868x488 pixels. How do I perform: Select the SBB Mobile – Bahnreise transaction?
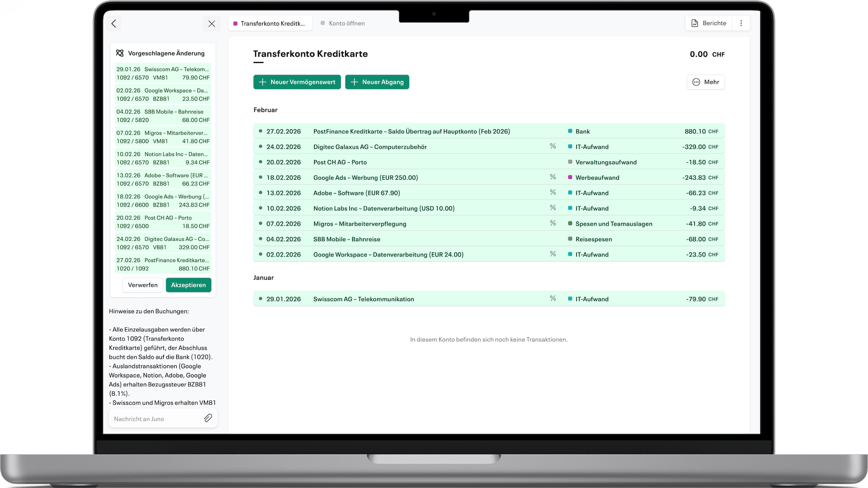pyautogui.click(x=489, y=239)
